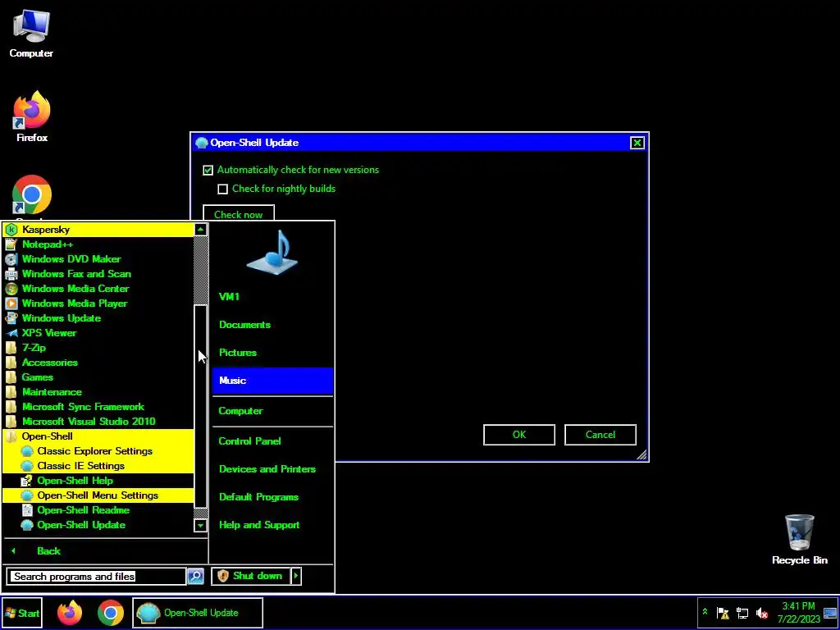Show hidden tray icons

point(705,612)
